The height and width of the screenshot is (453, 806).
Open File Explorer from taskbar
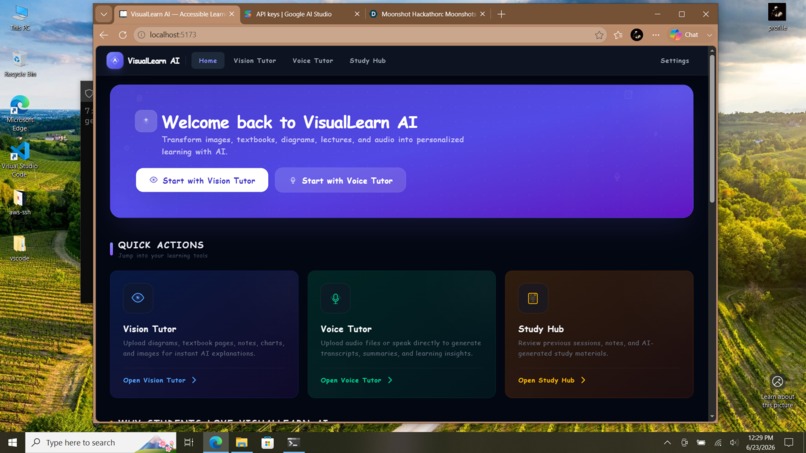click(242, 443)
